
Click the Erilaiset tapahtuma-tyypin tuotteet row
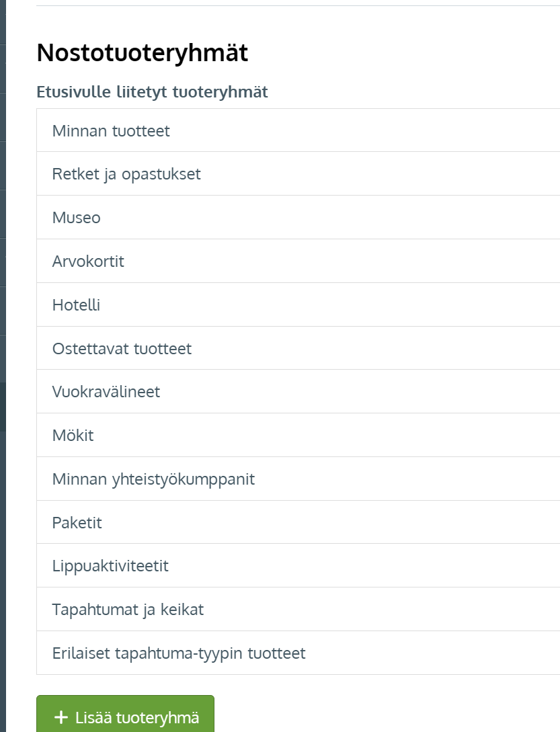pyautogui.click(x=298, y=653)
